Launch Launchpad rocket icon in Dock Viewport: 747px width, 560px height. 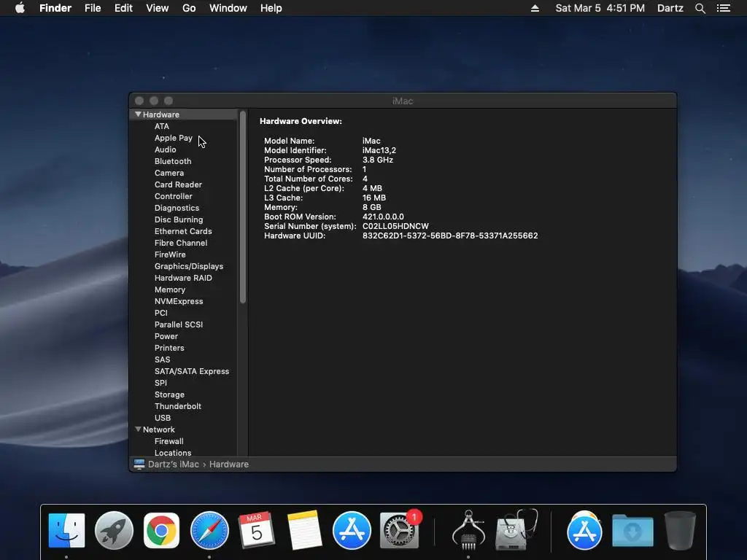click(114, 530)
